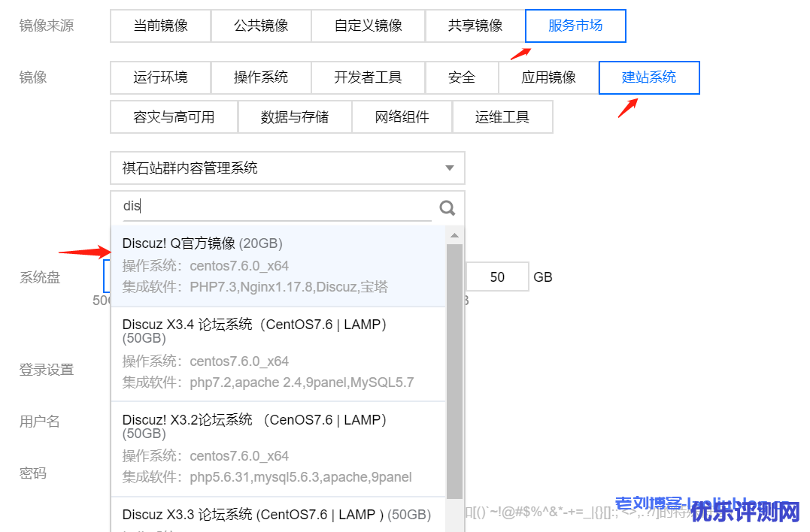810x532 pixels.
Task: Select the 共享镜像 image source tab
Action: coord(475,26)
